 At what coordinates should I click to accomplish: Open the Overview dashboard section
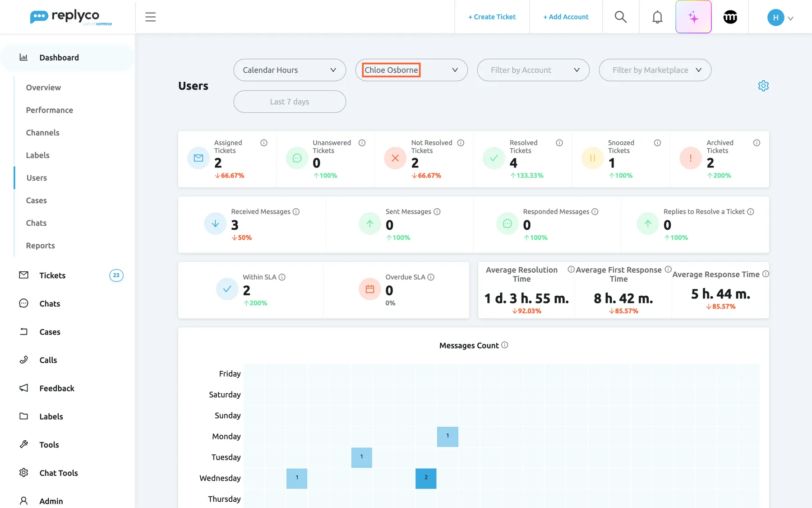43,88
